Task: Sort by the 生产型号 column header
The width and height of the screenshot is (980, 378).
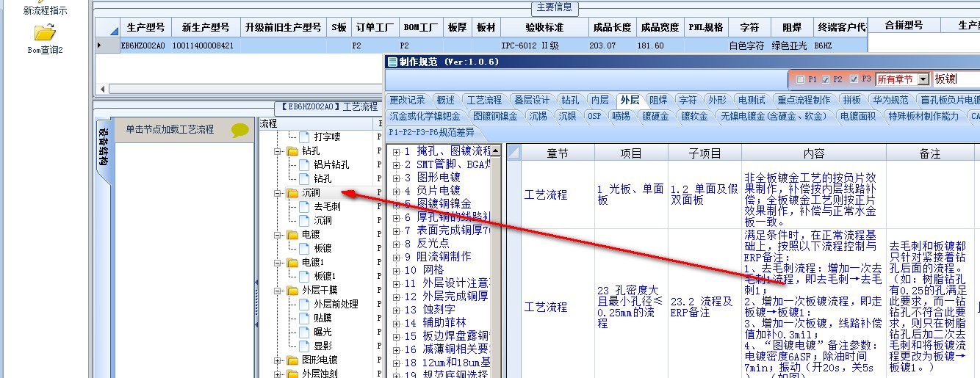Action: 145,27
